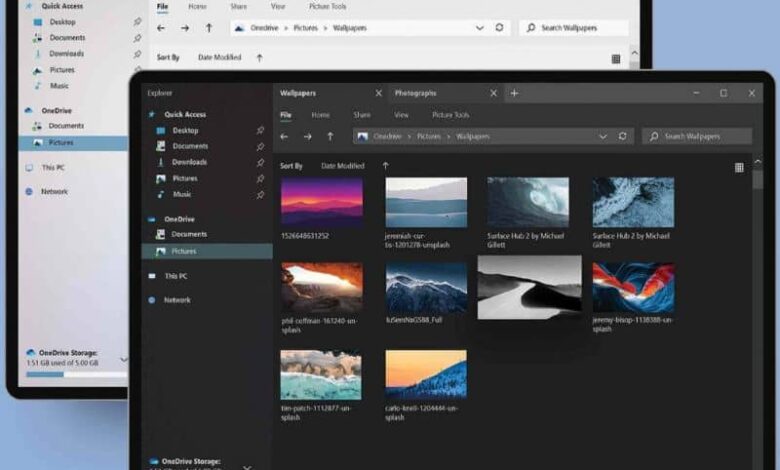Image resolution: width=780 pixels, height=470 pixels.
Task: Select the ocean wave Surface Hub thumbnail
Action: coord(528,202)
